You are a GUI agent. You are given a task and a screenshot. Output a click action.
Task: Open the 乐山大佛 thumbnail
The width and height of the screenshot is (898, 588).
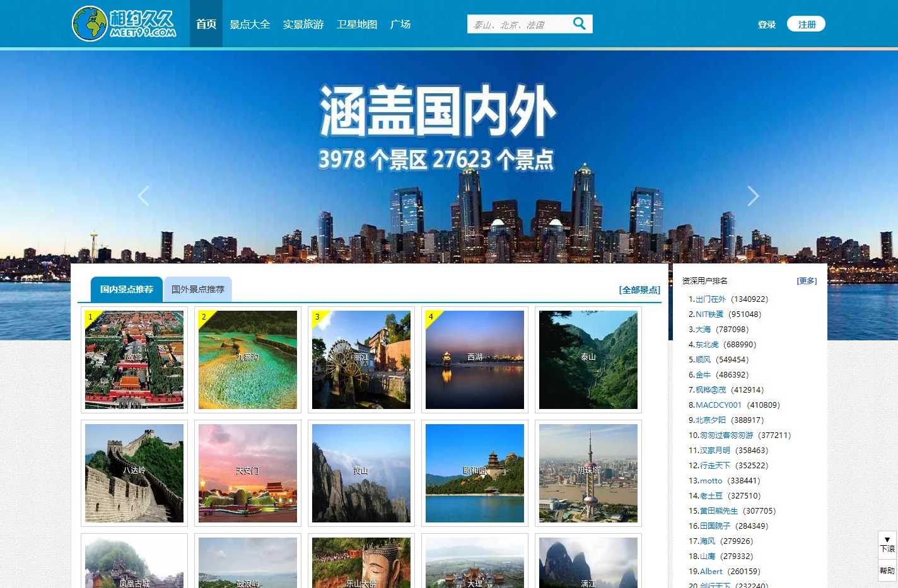361,562
